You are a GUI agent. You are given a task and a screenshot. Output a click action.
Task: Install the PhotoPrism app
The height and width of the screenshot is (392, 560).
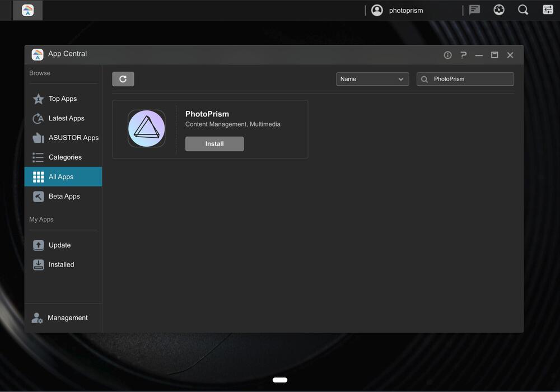(214, 144)
